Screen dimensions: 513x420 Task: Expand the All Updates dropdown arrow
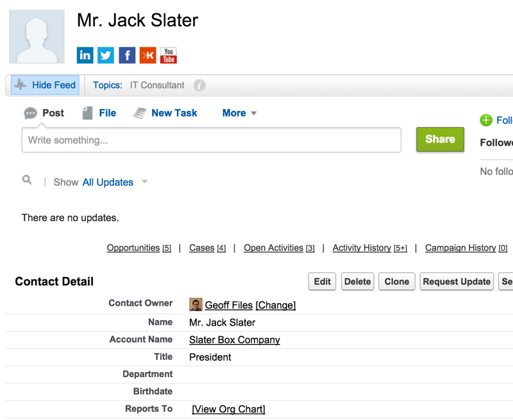[144, 181]
